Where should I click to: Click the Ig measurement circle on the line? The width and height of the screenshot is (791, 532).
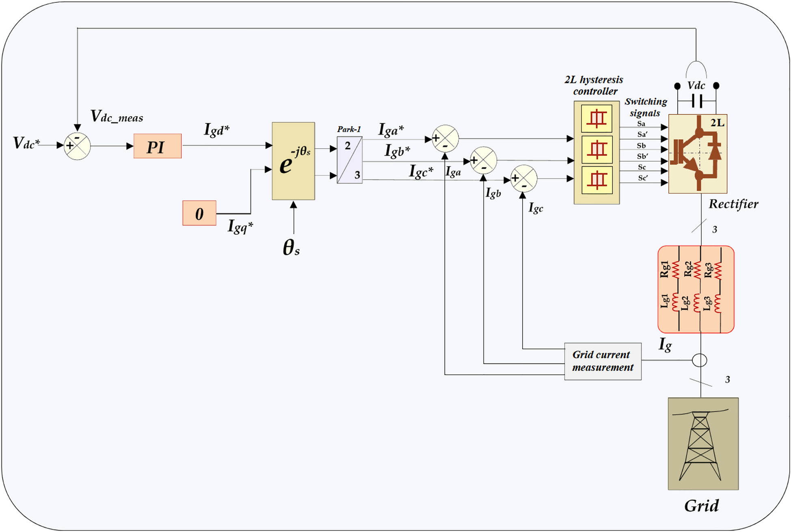tap(699, 359)
